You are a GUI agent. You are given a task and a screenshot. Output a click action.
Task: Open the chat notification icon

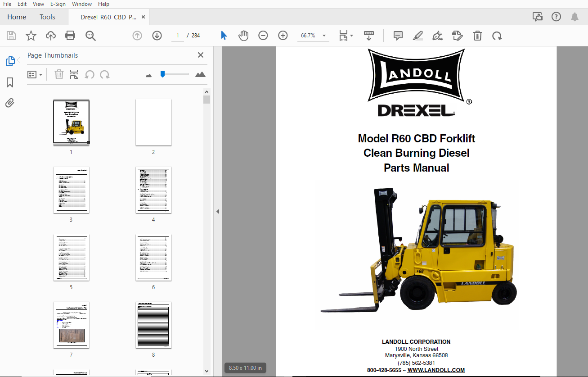point(537,17)
